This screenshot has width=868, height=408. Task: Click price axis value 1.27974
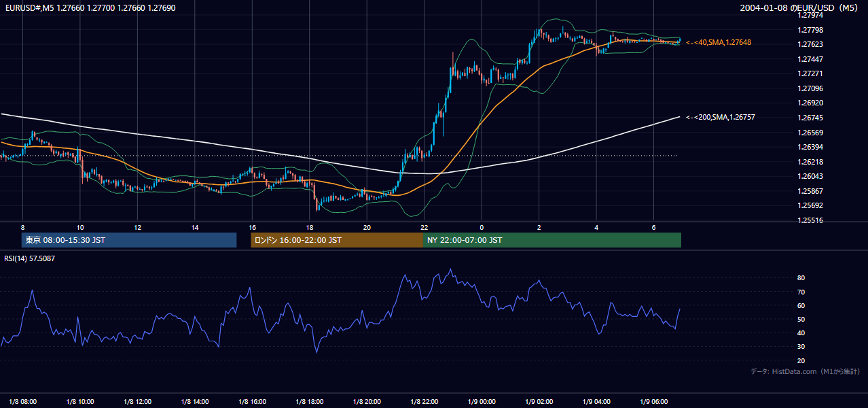tap(810, 14)
